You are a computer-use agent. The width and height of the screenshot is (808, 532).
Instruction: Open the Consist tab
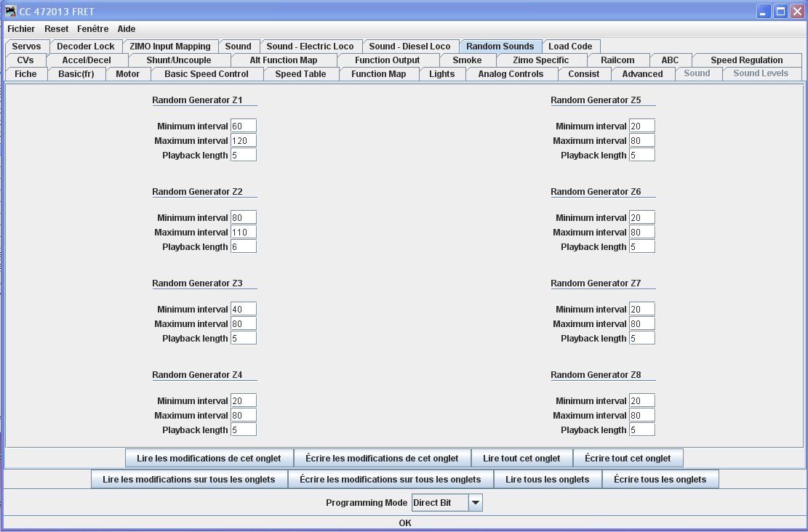coord(584,74)
